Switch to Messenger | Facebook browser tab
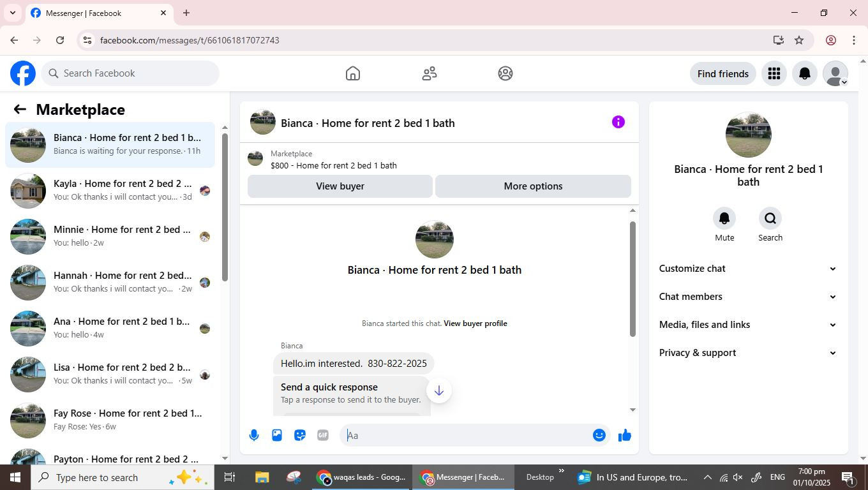This screenshot has width=868, height=490. (x=99, y=13)
